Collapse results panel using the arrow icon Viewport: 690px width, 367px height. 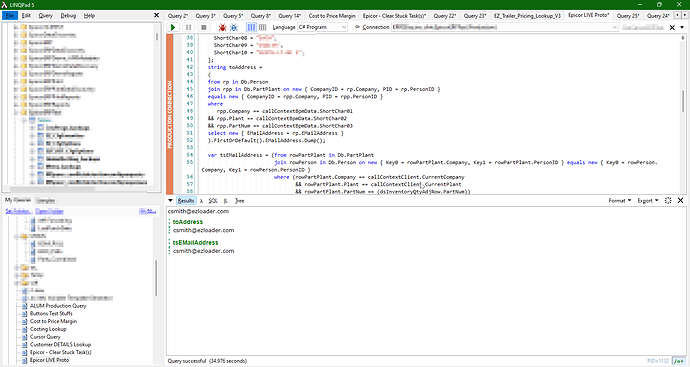[170, 201]
